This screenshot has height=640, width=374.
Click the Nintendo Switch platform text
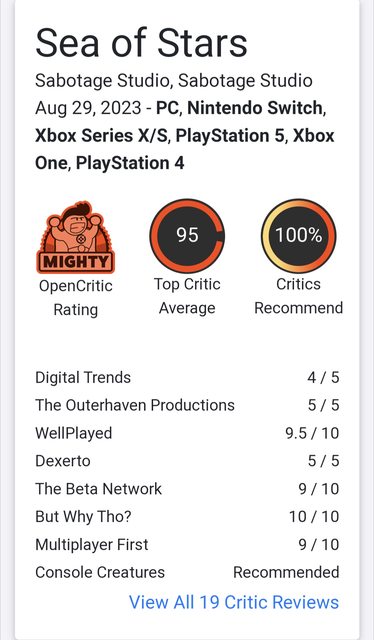pos(256,108)
